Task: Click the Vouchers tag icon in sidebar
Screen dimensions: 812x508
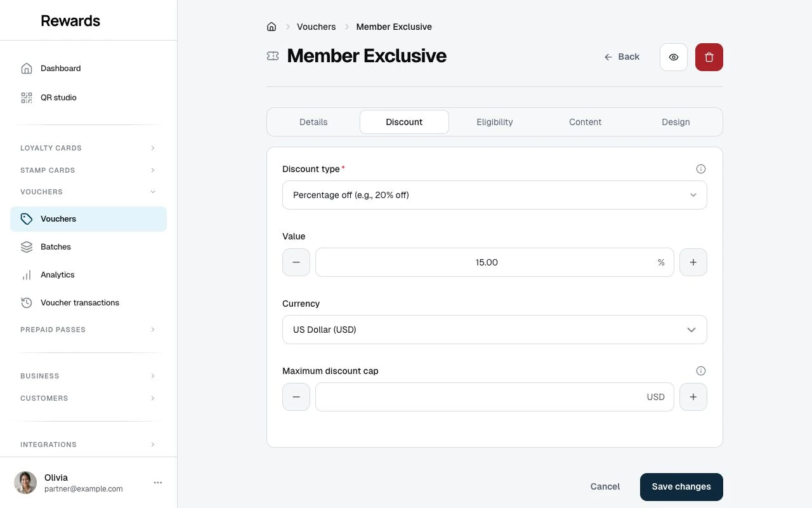Action: point(27,219)
